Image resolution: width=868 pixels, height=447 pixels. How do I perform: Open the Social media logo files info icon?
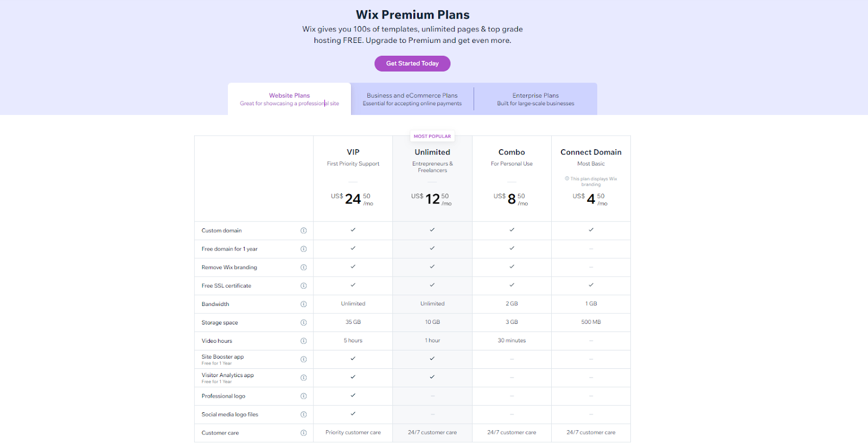click(x=303, y=414)
